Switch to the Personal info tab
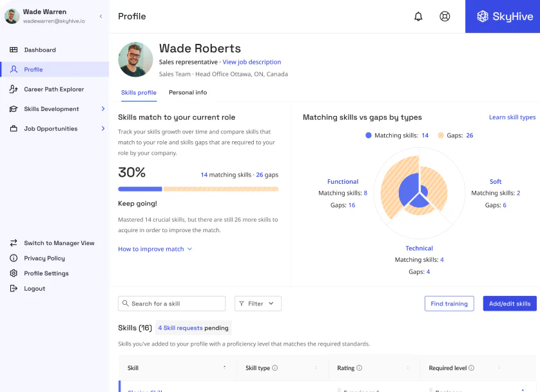The image size is (540, 392). [188, 92]
